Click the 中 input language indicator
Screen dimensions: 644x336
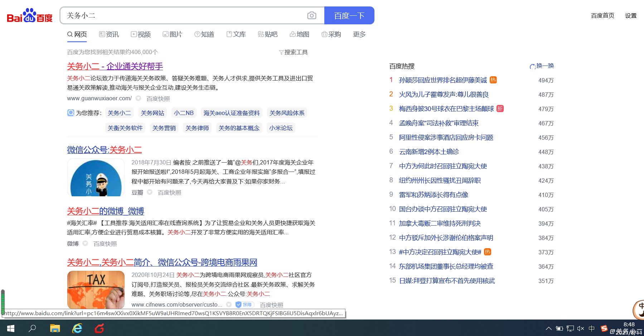(x=592, y=328)
